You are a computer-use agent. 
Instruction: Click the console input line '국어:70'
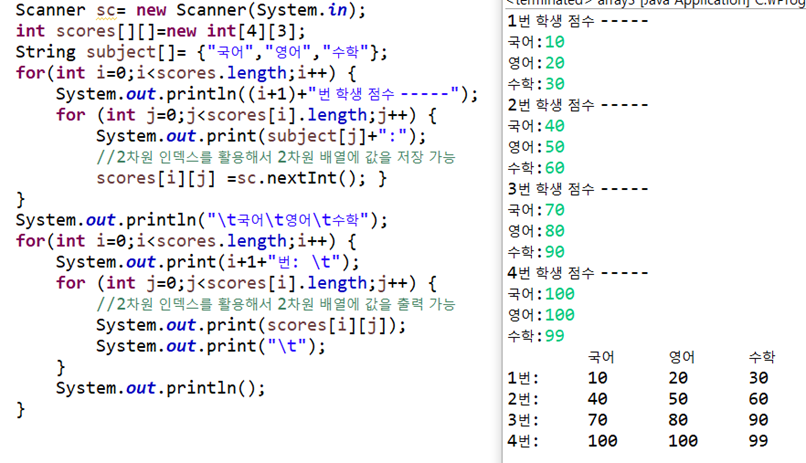(x=536, y=210)
